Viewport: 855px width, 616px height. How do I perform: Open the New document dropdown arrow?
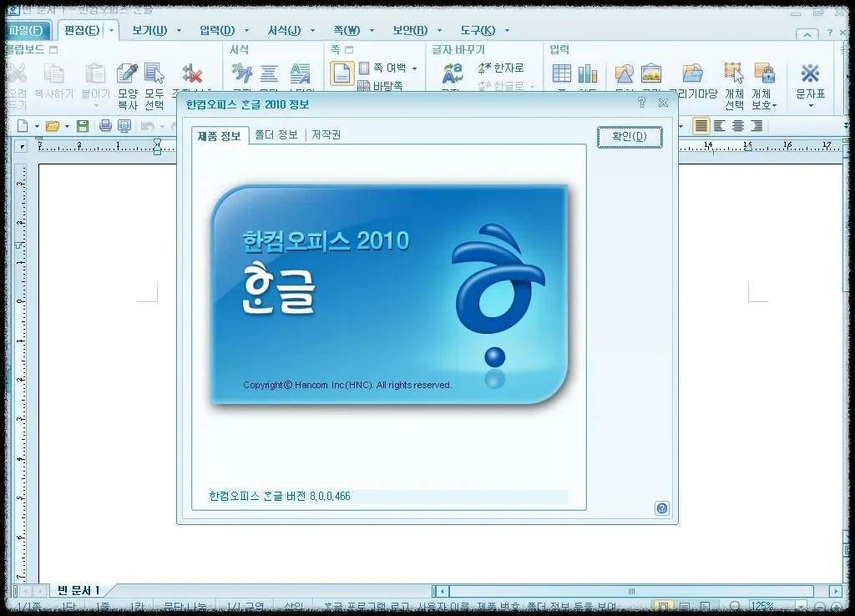38,125
